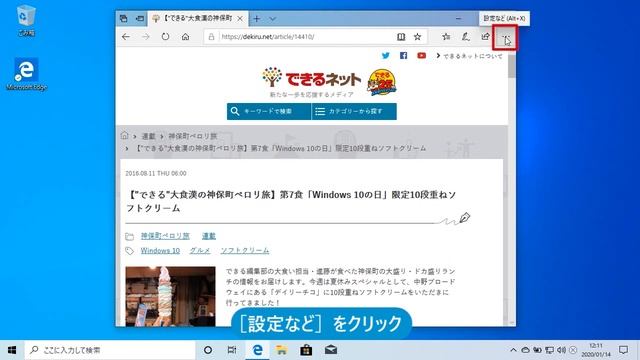The width and height of the screenshot is (640, 360).
Task: Click the Windows 10 tag link
Action: click(x=160, y=251)
